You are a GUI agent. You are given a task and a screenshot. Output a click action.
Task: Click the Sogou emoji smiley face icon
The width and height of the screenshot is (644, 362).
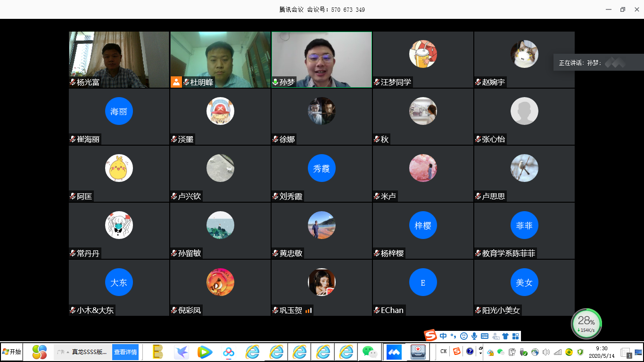[x=464, y=336]
